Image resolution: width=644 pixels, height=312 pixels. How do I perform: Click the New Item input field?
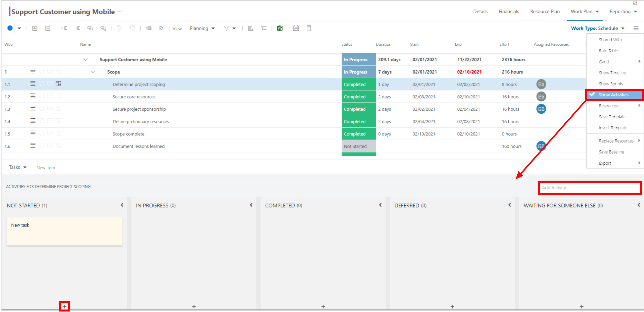coord(46,167)
